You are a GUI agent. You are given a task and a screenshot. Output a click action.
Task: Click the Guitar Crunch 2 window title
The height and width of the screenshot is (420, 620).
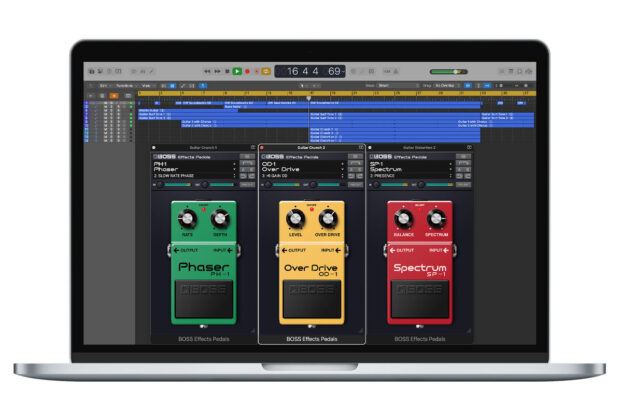point(311,148)
